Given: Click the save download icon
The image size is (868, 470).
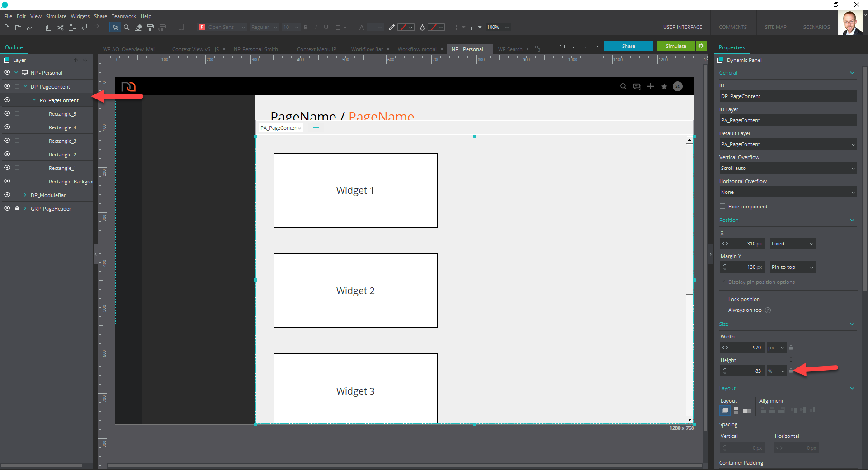Looking at the screenshot, I should (x=30, y=28).
